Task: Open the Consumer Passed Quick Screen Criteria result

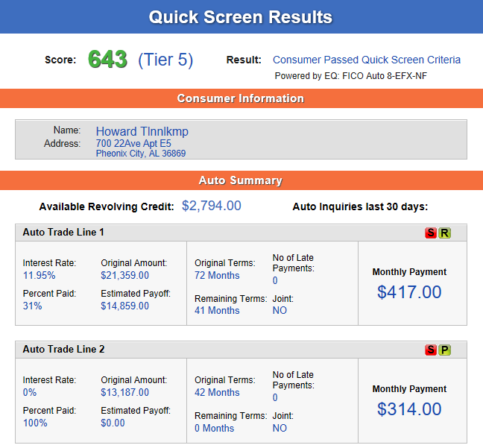Action: (x=366, y=60)
